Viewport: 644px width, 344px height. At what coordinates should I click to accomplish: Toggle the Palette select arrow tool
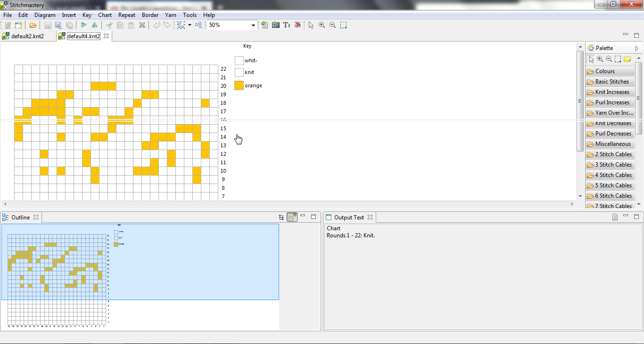pos(591,59)
